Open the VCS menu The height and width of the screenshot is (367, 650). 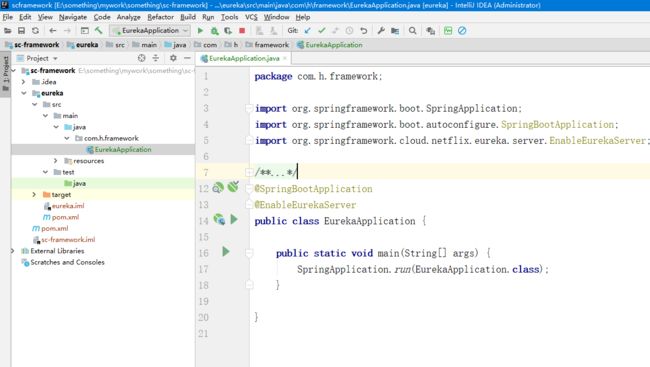(x=251, y=17)
